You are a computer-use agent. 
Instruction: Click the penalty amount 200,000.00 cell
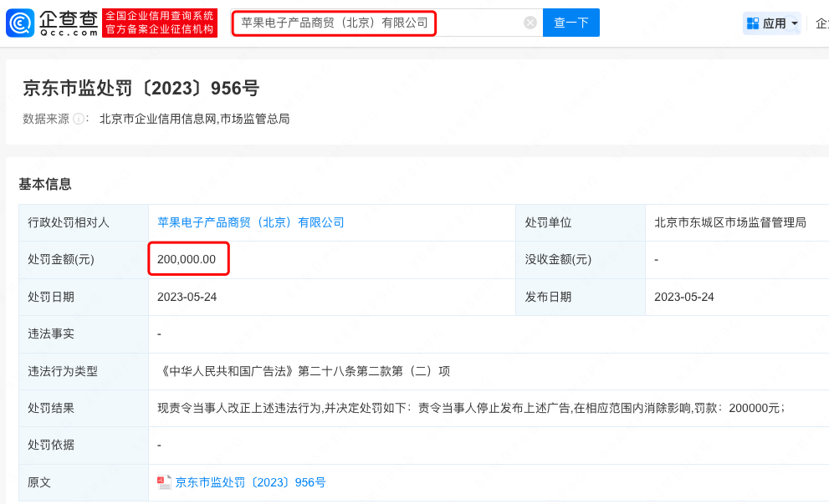pos(187,259)
